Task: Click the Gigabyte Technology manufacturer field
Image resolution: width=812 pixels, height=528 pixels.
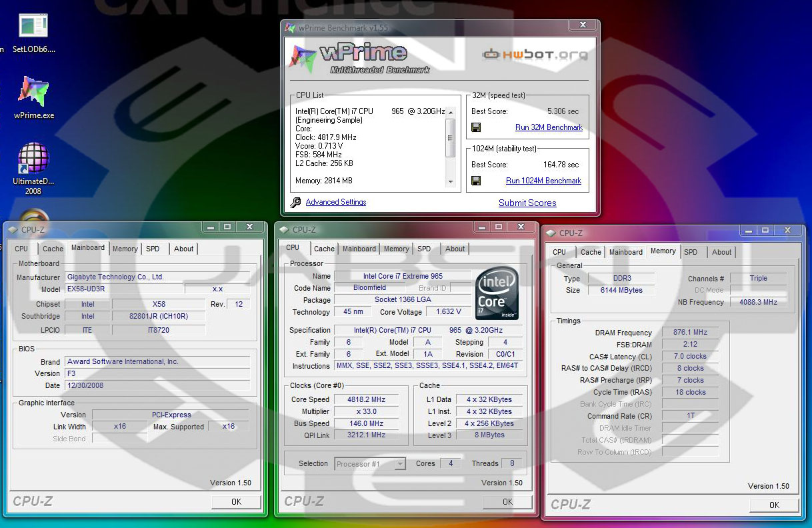Action: click(157, 277)
